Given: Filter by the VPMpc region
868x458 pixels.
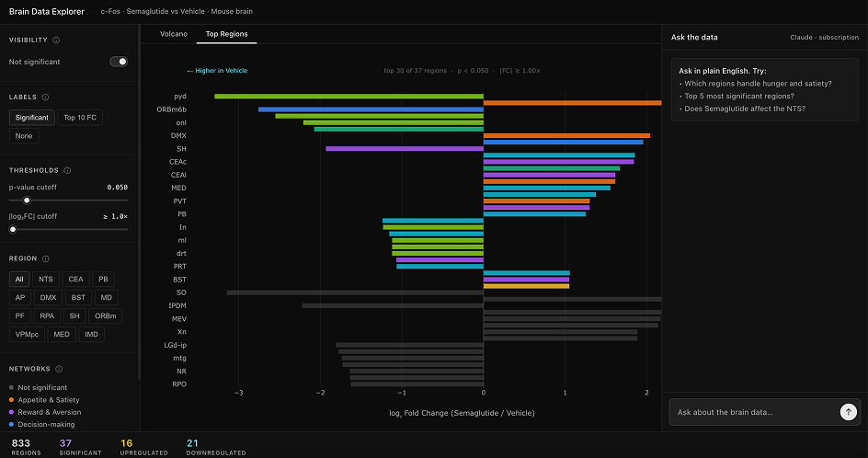Looking at the screenshot, I should tap(27, 334).
